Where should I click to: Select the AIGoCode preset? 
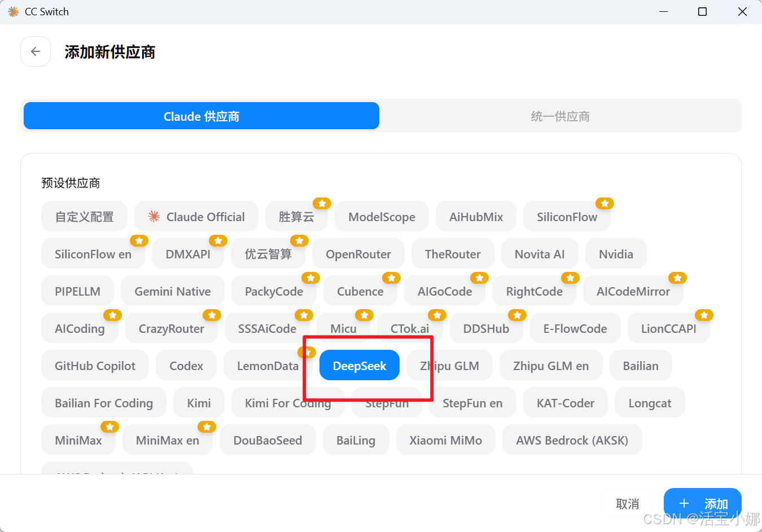point(445,291)
